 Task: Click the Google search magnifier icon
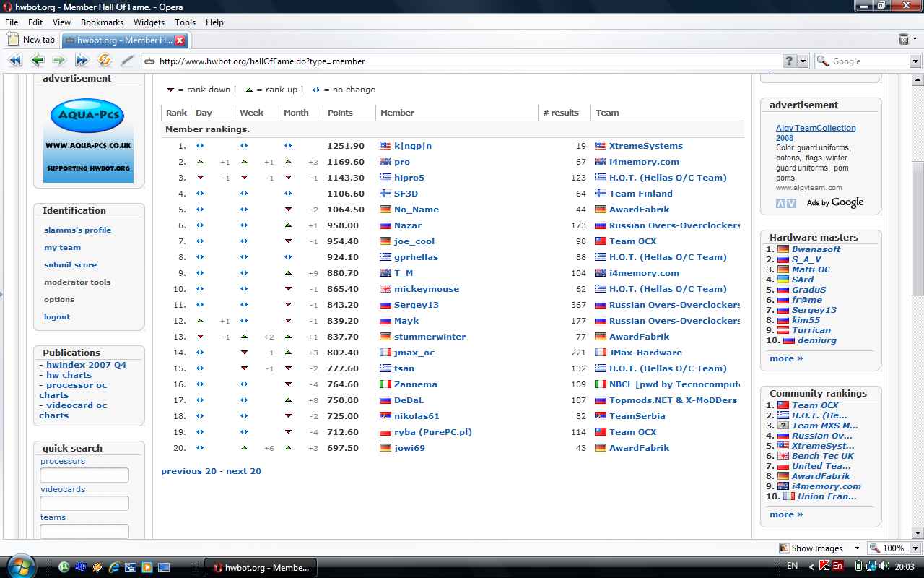[x=822, y=61]
